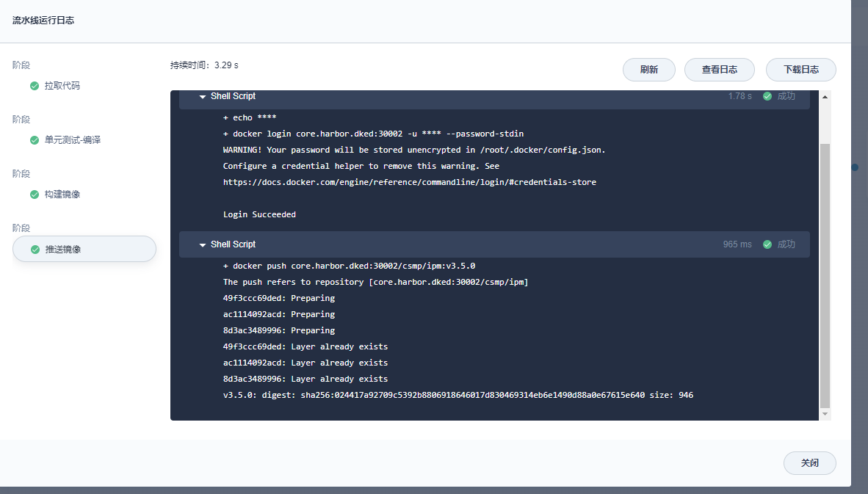Click the '+ echo ****' log line

250,118
